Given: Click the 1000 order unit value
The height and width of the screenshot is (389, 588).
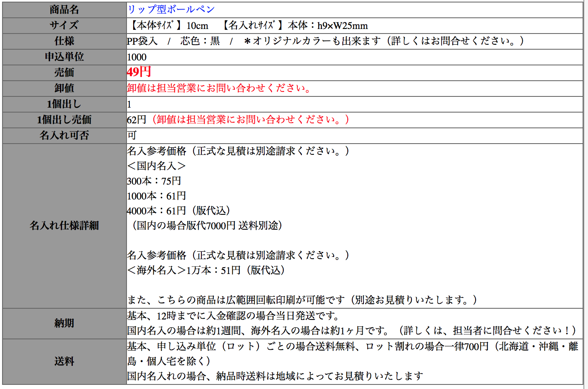Looking at the screenshot, I should 137,57.
